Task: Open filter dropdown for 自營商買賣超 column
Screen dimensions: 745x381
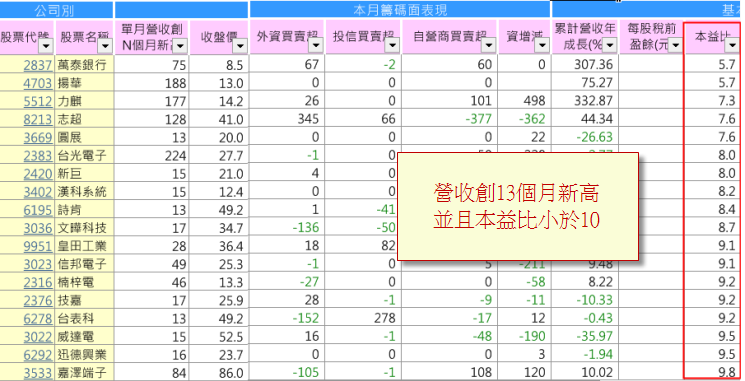Action: [x=488, y=46]
